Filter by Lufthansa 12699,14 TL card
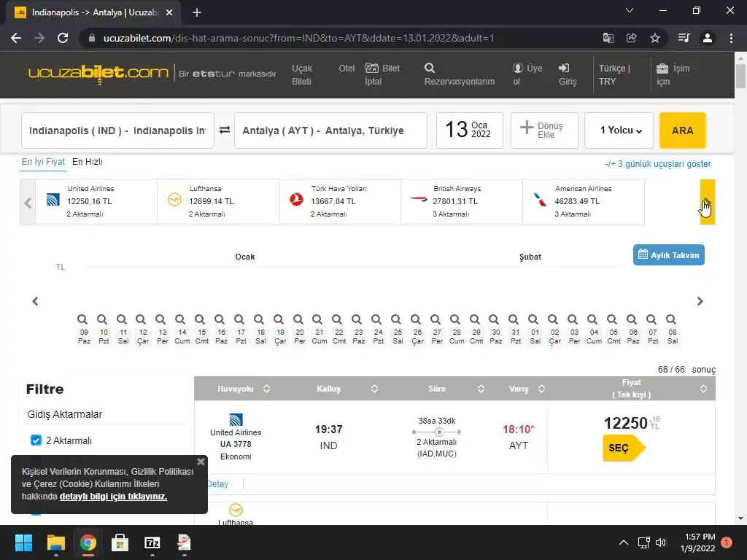 coord(217,201)
